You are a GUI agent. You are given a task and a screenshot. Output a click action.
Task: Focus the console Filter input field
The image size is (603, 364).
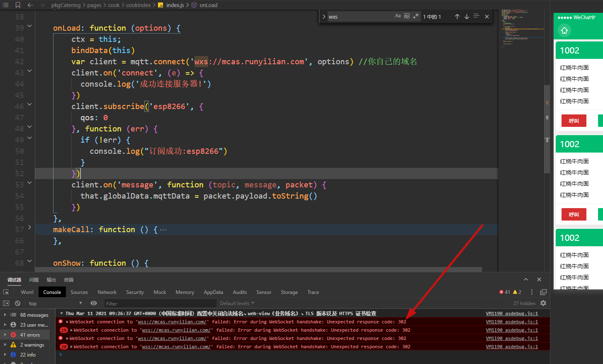(160, 303)
